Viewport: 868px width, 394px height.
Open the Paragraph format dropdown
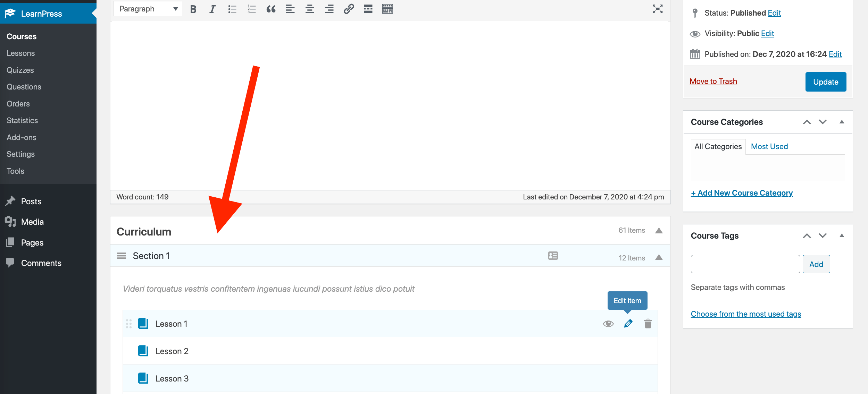click(148, 9)
